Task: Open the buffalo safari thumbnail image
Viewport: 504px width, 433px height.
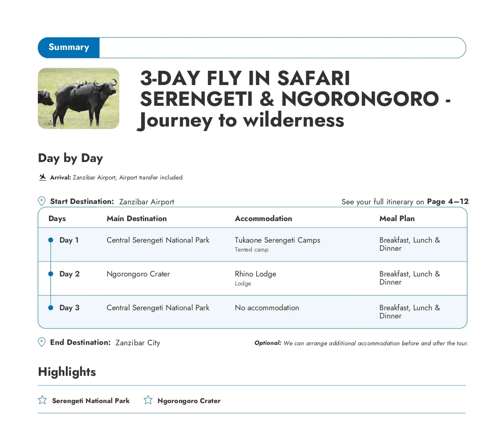Action: [79, 99]
